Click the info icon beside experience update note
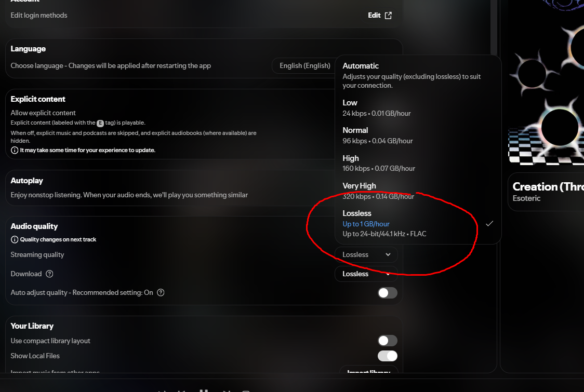This screenshot has width=584, height=392. [15, 150]
